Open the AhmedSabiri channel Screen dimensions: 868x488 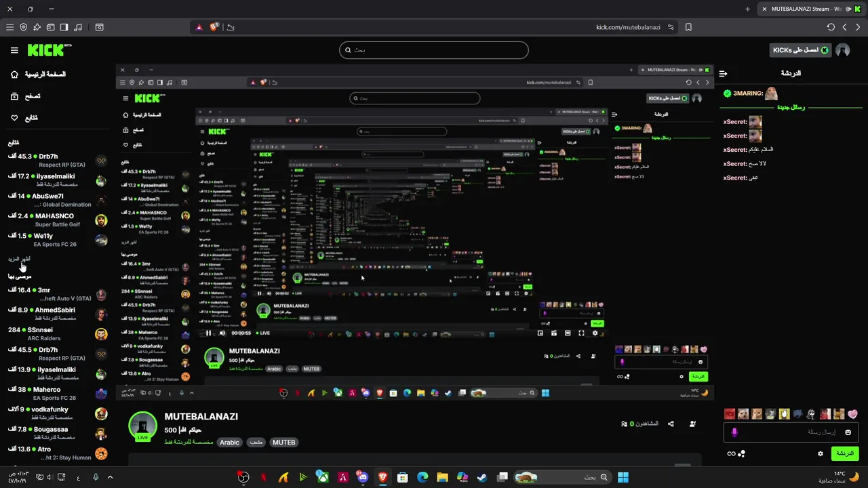[x=57, y=314]
